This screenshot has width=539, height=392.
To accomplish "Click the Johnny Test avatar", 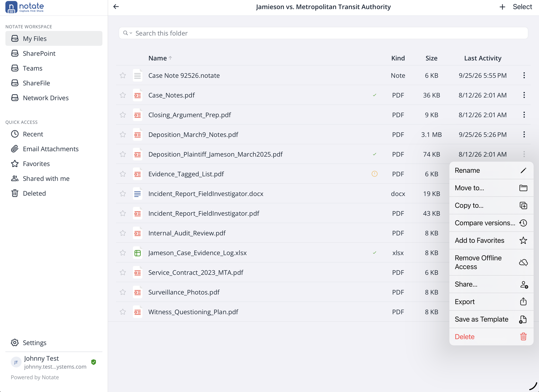I will point(16,362).
